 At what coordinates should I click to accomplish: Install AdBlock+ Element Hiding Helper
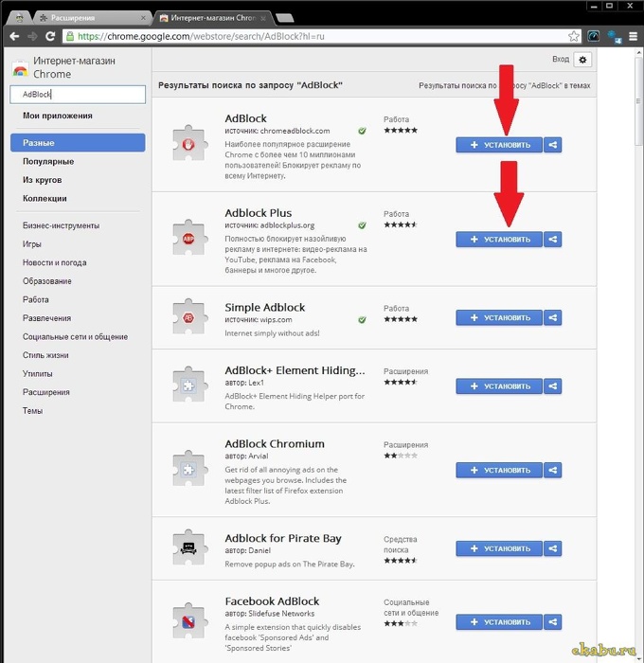click(499, 386)
